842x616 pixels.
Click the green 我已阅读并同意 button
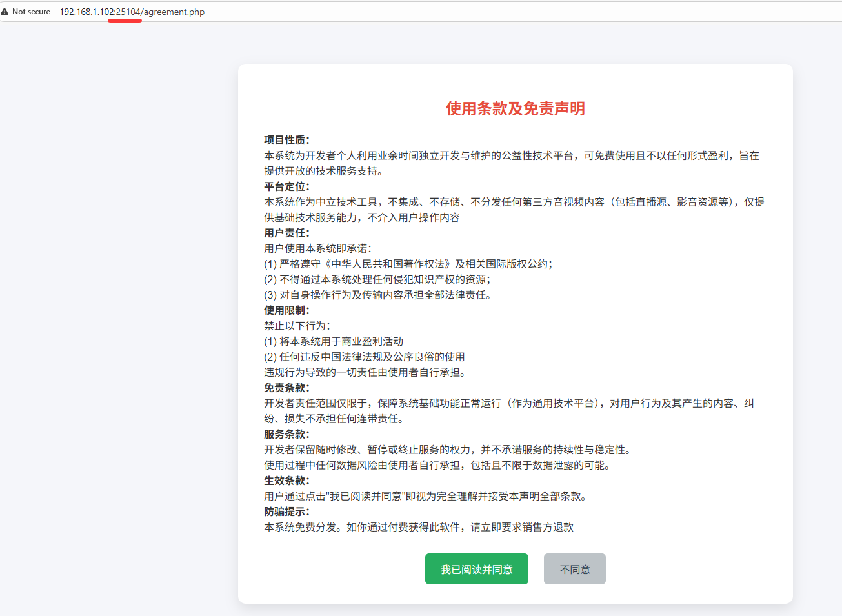pyautogui.click(x=476, y=569)
